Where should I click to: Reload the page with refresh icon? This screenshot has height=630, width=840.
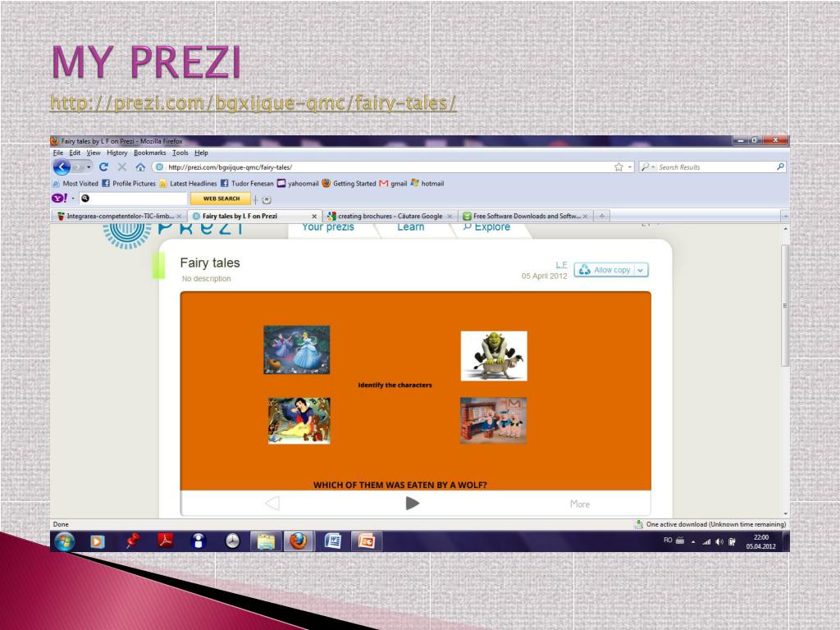pos(104,167)
